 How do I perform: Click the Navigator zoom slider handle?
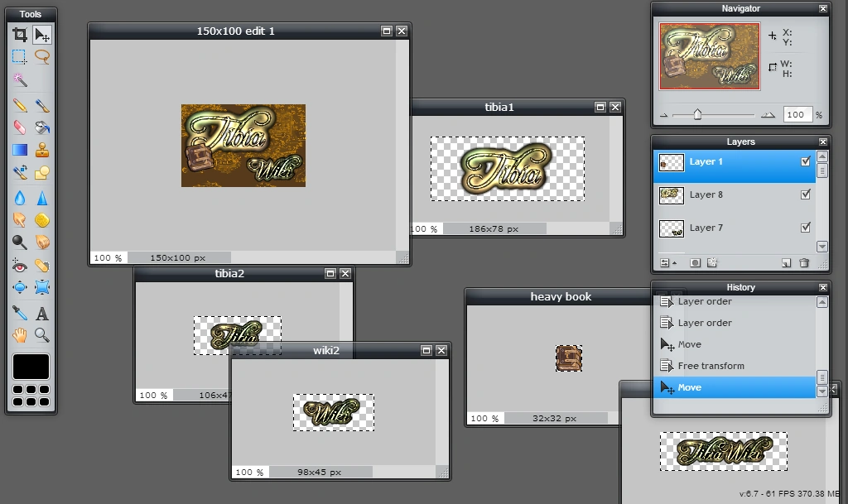pos(697,114)
